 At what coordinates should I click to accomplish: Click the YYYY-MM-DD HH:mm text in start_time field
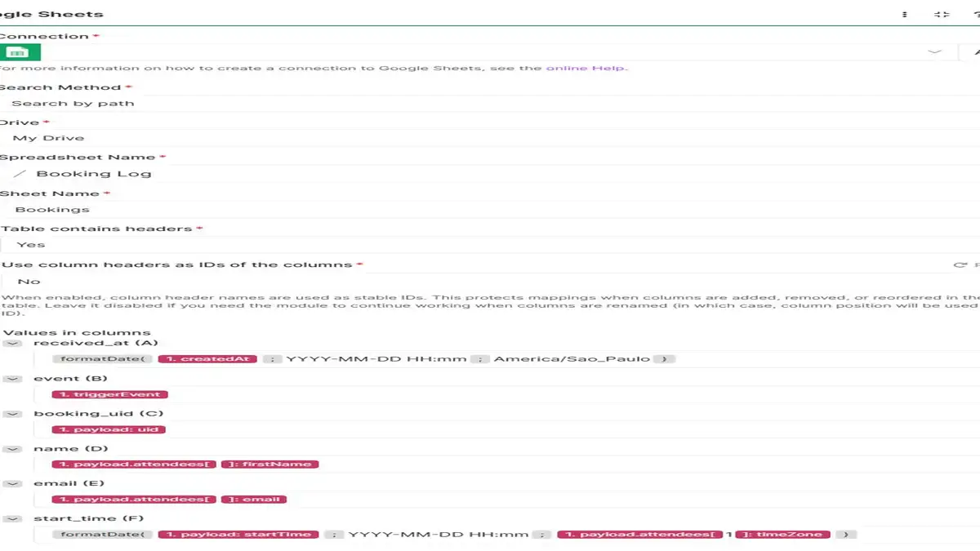[439, 535]
